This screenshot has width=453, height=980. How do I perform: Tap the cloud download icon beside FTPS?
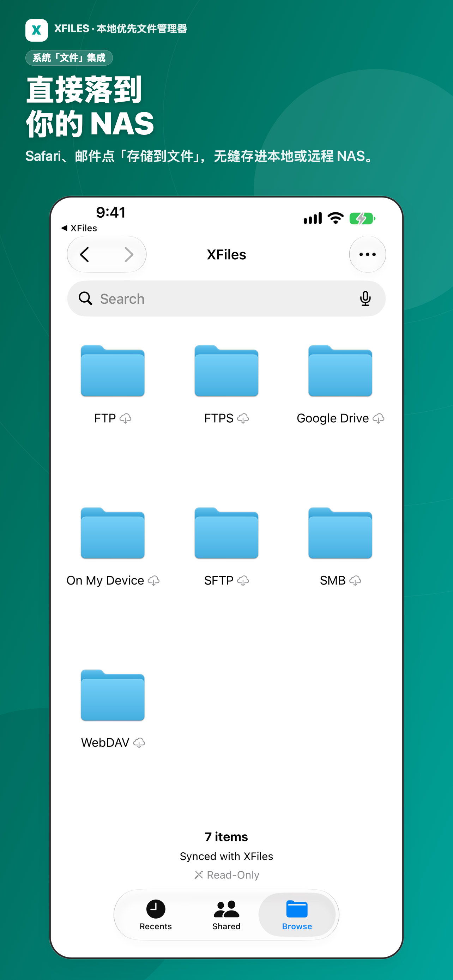click(x=243, y=418)
